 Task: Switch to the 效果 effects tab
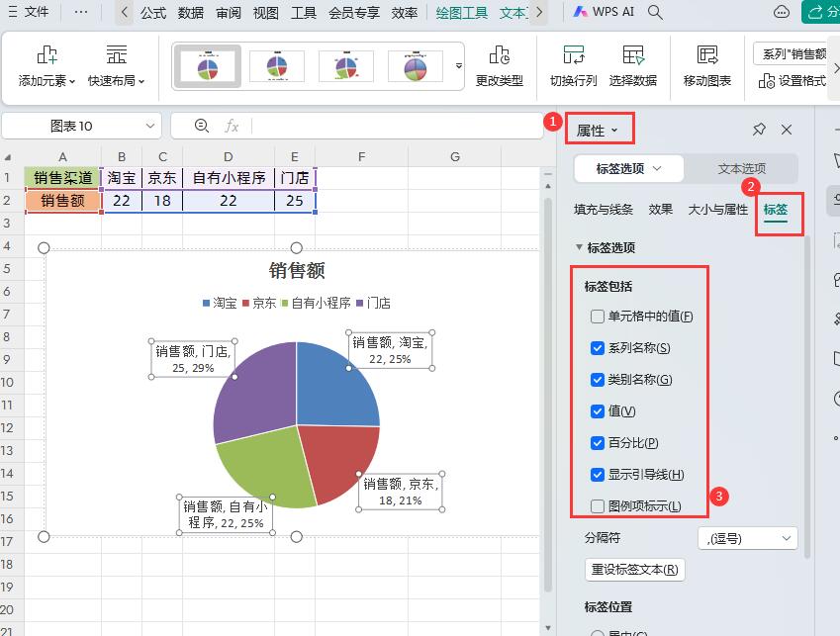661,210
